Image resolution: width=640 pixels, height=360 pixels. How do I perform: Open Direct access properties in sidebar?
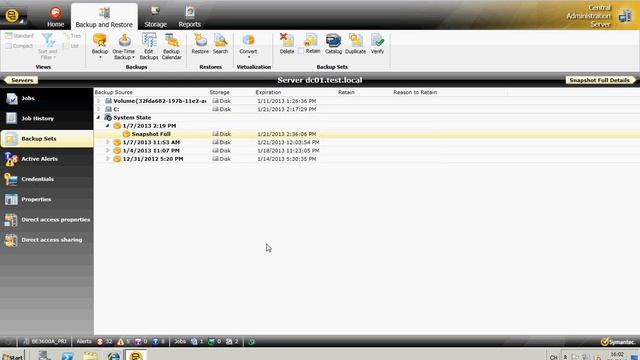tap(47, 220)
